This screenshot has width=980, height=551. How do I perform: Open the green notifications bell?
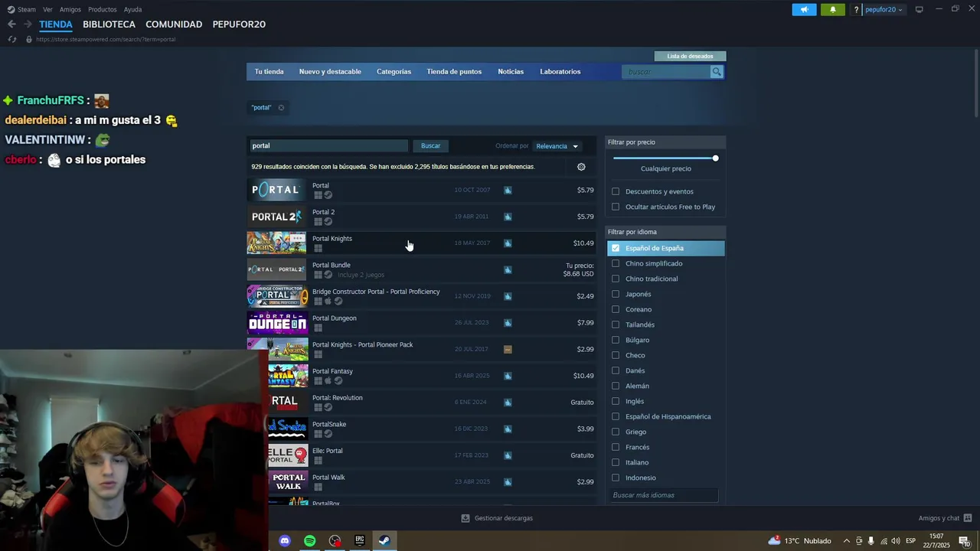(x=833, y=9)
